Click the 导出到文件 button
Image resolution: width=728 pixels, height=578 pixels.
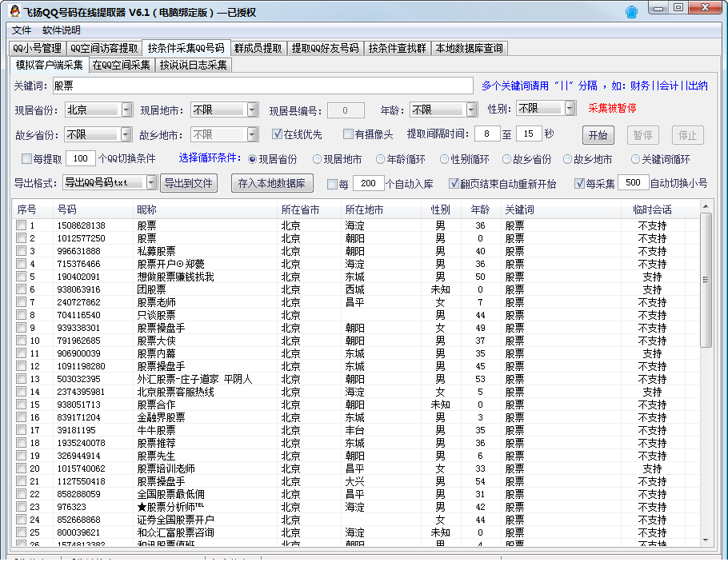pos(189,183)
